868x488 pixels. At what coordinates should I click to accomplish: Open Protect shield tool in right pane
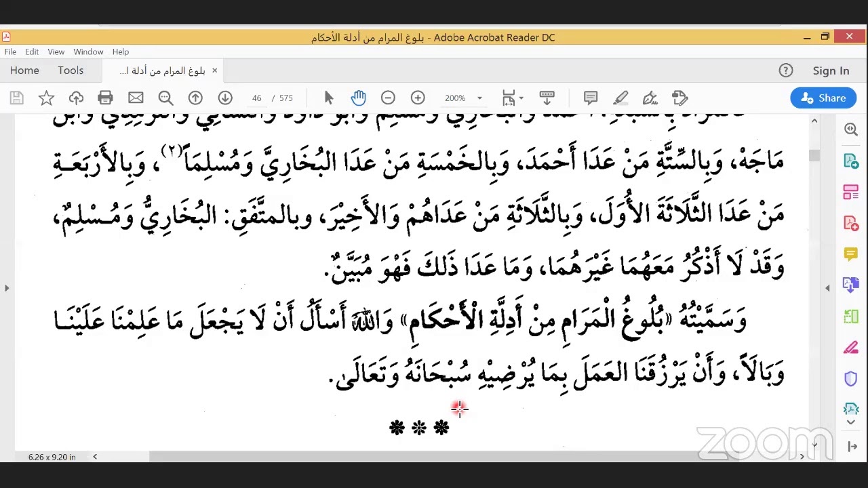coord(851,379)
